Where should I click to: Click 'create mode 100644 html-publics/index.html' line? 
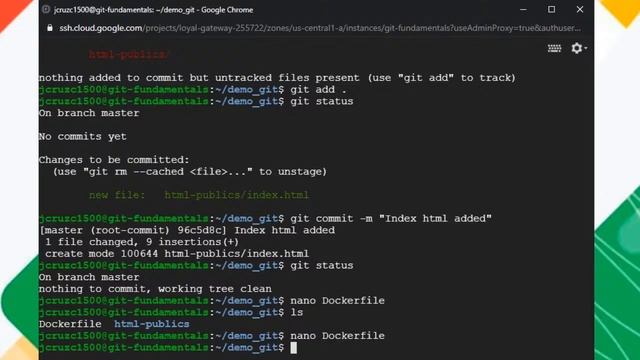177,253
